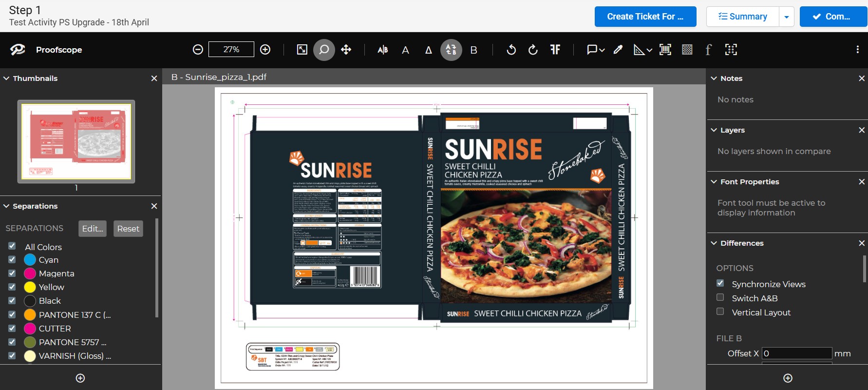Zoom in with the plus button

click(265, 50)
